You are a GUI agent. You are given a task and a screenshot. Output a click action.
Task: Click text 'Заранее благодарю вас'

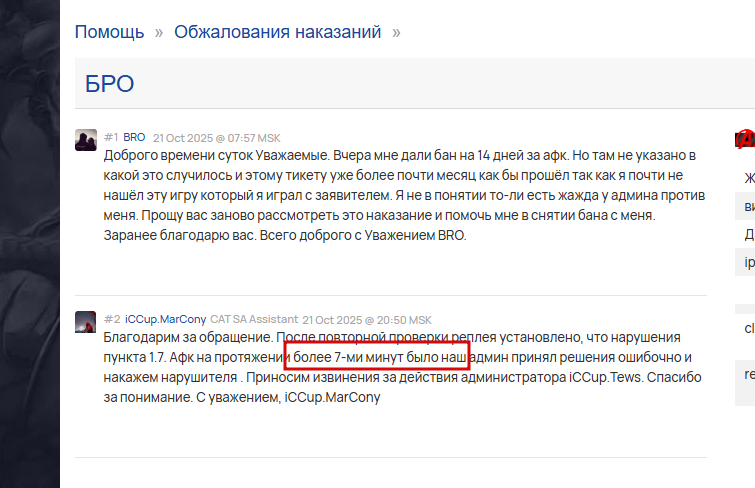coord(180,235)
